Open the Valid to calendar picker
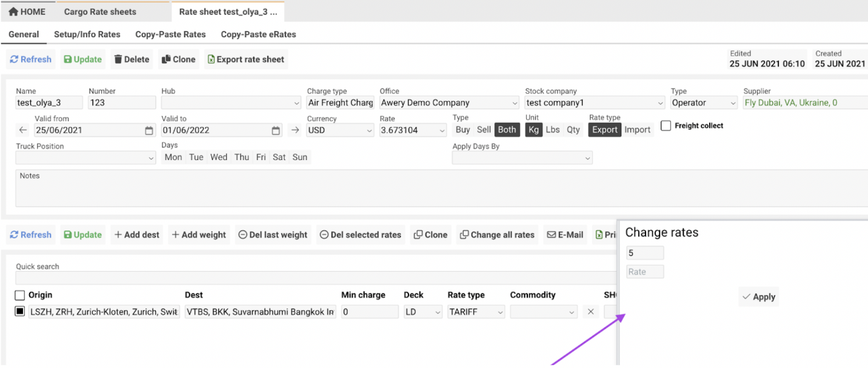 (276, 130)
